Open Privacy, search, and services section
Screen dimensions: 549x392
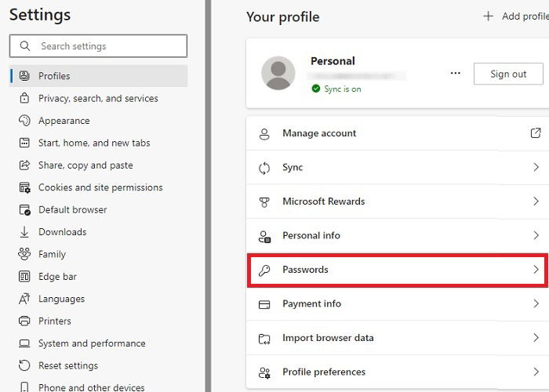(x=98, y=98)
